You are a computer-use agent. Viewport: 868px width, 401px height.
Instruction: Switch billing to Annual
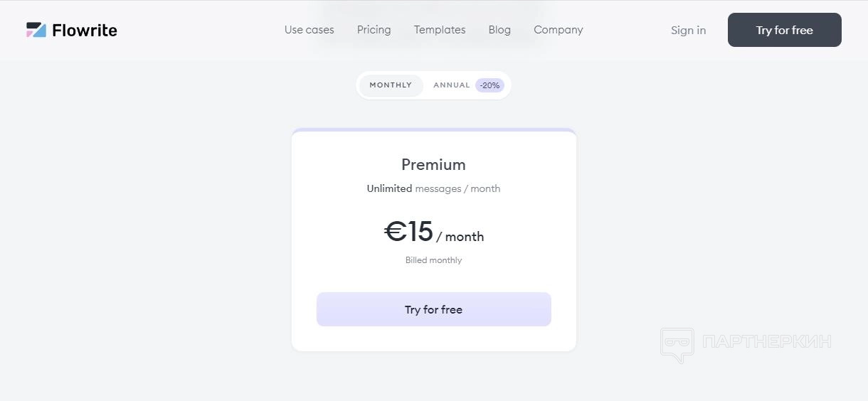click(452, 85)
